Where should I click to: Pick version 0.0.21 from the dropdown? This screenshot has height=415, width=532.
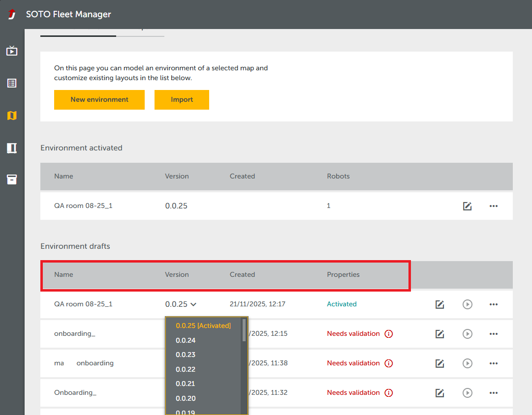click(186, 384)
